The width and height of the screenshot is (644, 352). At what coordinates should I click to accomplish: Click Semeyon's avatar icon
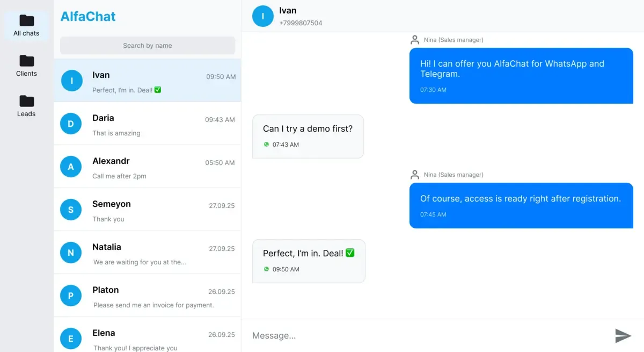70,210
